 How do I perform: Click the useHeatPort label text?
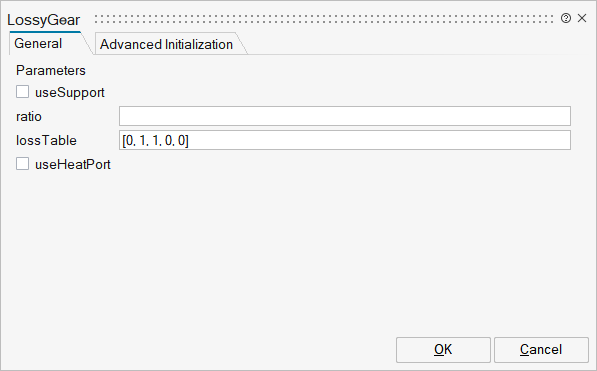coord(73,165)
